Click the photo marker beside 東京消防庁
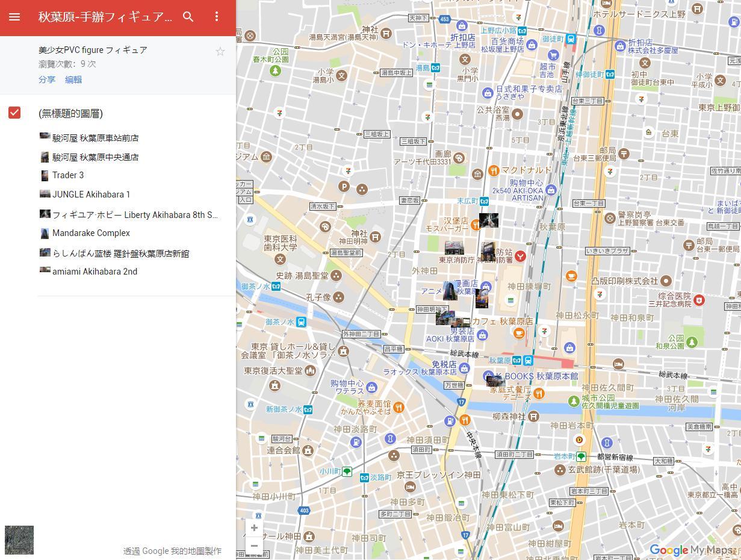This screenshot has width=741, height=560. (x=454, y=248)
